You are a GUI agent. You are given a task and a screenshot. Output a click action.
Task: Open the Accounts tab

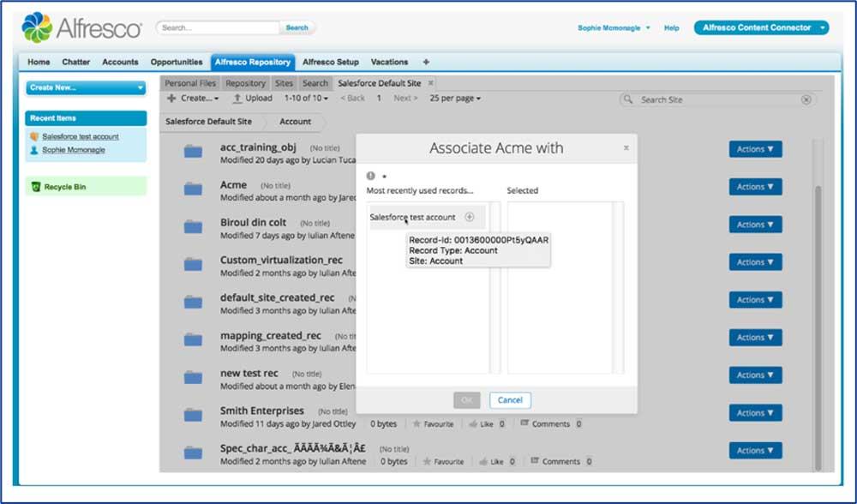pos(120,62)
